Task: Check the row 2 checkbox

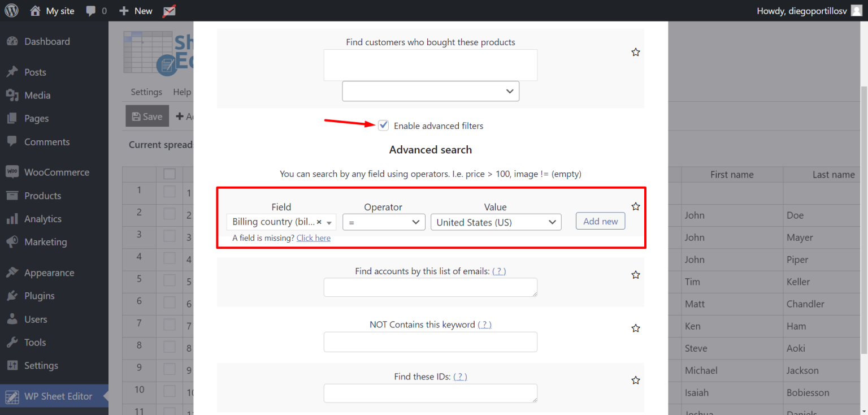Action: [x=170, y=214]
